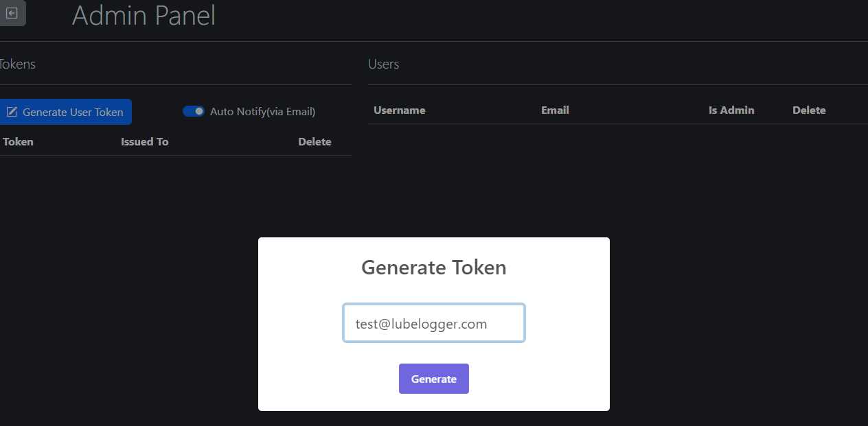
Task: Click the pencil icon on Generate User Token
Action: coord(12,112)
